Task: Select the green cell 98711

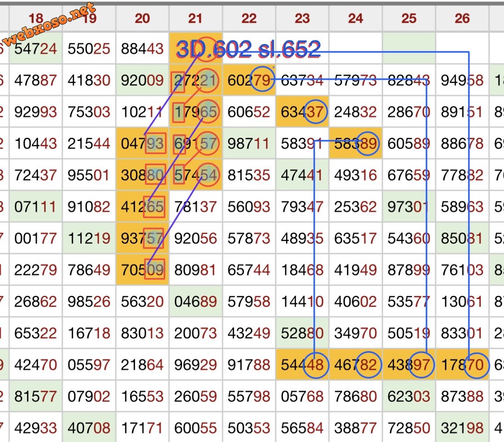Action: [249, 144]
